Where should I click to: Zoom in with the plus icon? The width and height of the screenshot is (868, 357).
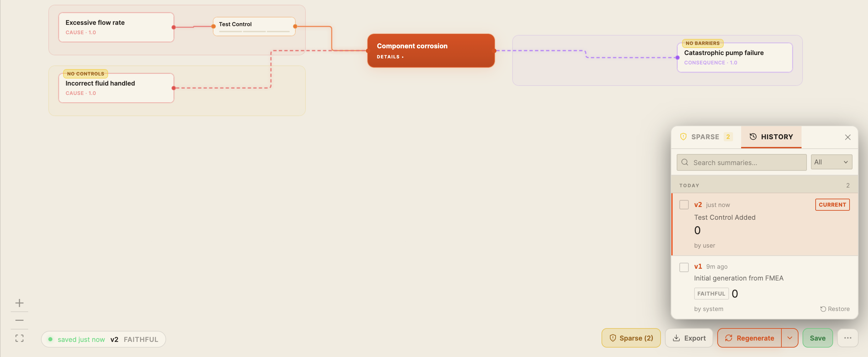tap(19, 303)
